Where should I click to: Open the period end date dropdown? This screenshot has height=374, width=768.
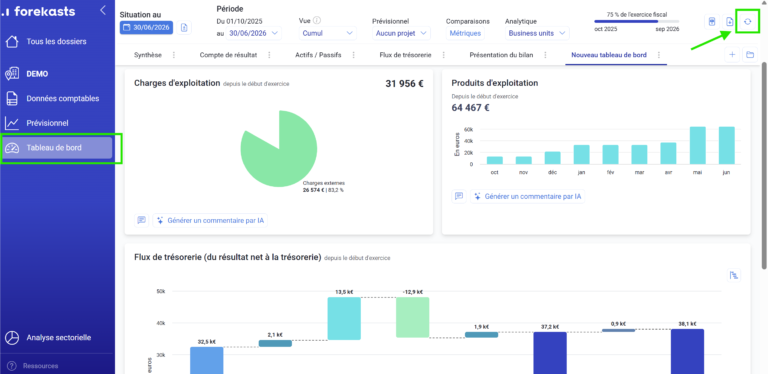coord(254,33)
